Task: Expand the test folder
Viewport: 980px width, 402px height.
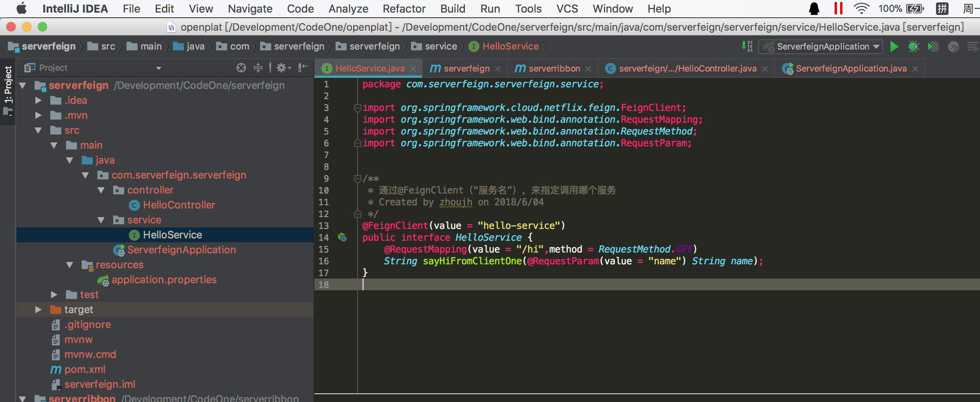Action: click(54, 295)
